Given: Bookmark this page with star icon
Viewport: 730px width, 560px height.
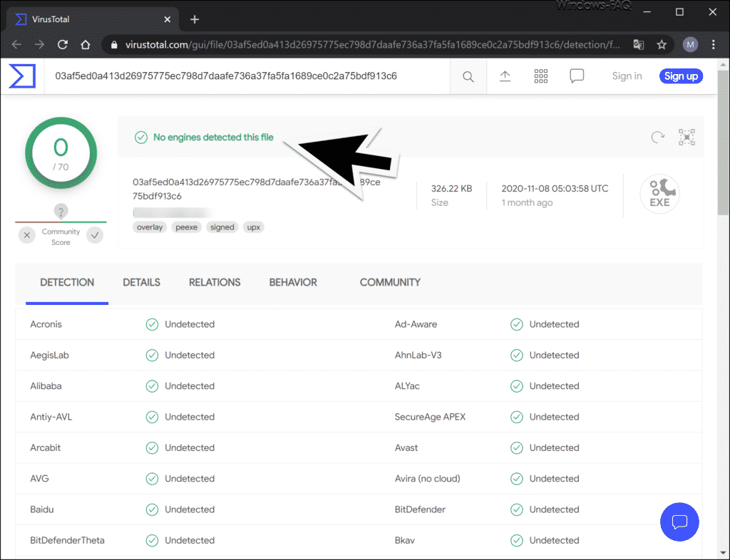Looking at the screenshot, I should tap(662, 45).
